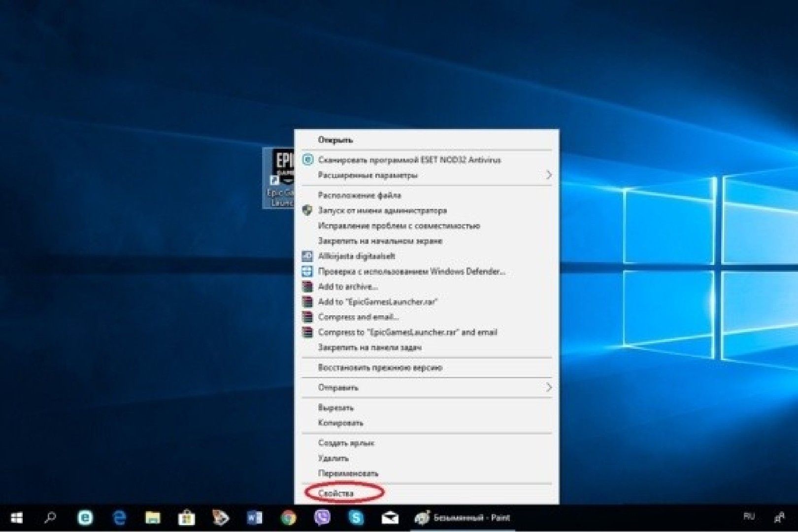Pin to Start: Закрепить на начальном экране
Viewport: 798px width, 532px height.
(427, 241)
